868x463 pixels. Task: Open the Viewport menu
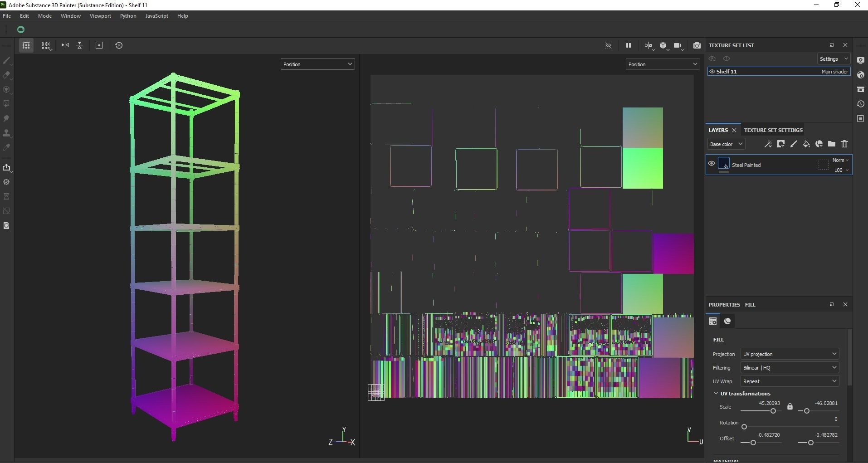(x=100, y=16)
